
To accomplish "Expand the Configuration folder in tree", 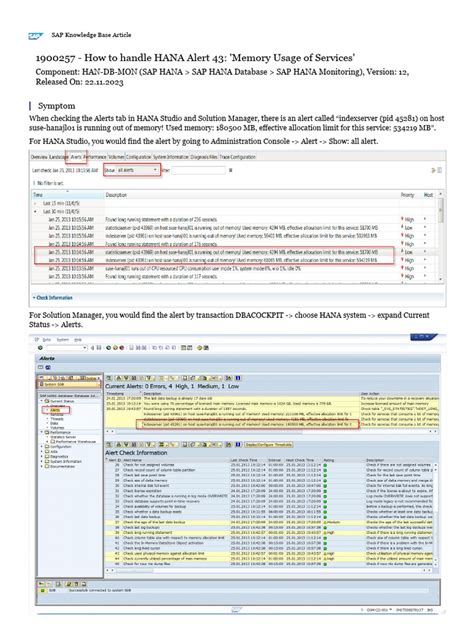I will [x=42, y=447].
